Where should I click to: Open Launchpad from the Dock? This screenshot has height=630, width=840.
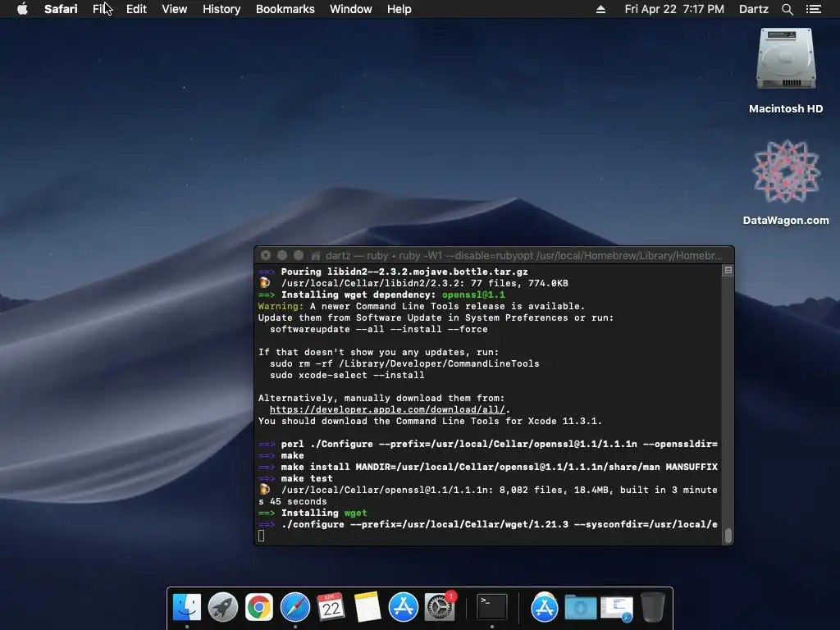(x=223, y=607)
